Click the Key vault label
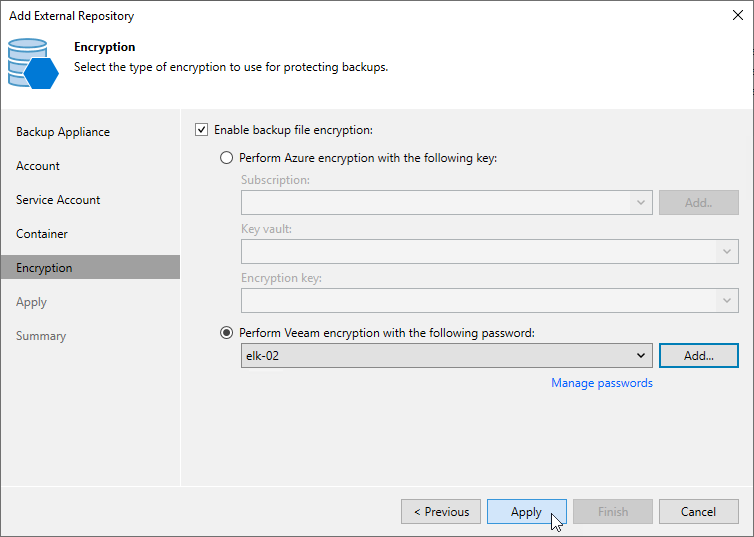The height and width of the screenshot is (537, 754). click(x=266, y=229)
